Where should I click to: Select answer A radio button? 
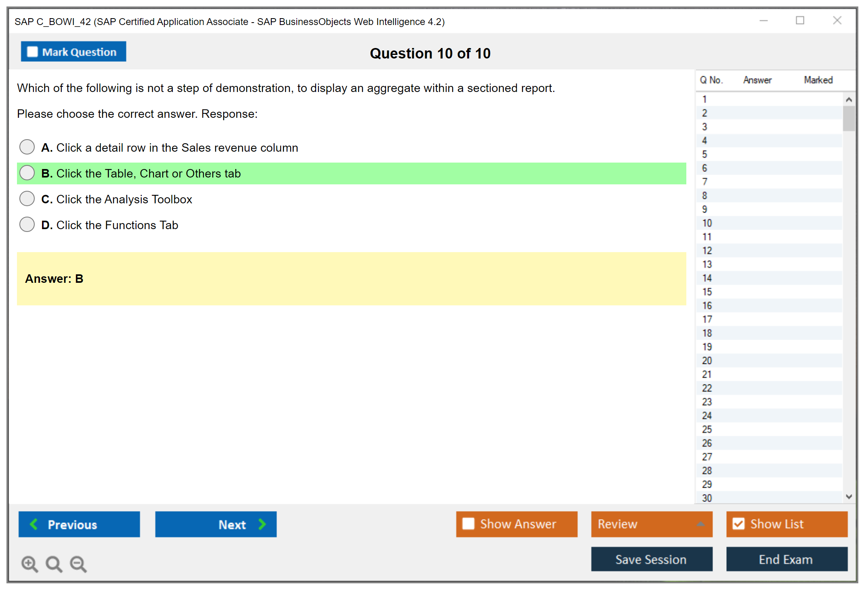27,147
